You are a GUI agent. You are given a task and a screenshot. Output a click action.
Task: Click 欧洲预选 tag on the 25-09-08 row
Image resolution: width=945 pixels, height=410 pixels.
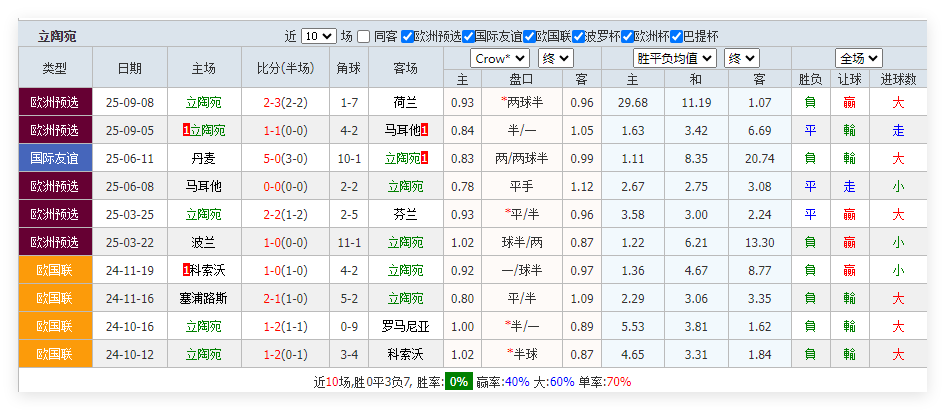point(55,102)
